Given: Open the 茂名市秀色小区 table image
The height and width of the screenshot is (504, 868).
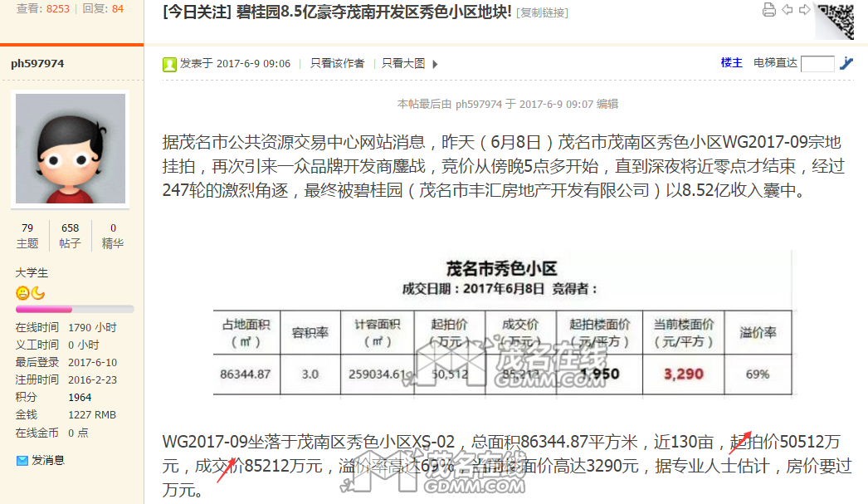Looking at the screenshot, I should (x=503, y=325).
